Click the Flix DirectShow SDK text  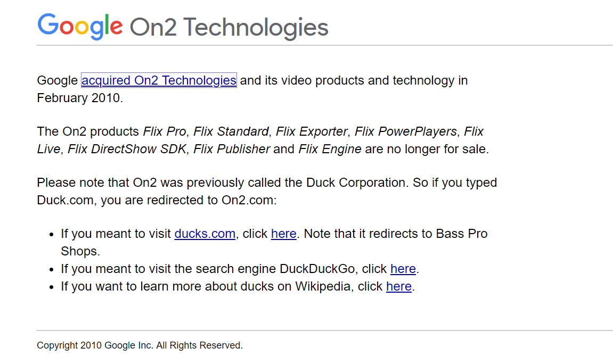tap(127, 149)
